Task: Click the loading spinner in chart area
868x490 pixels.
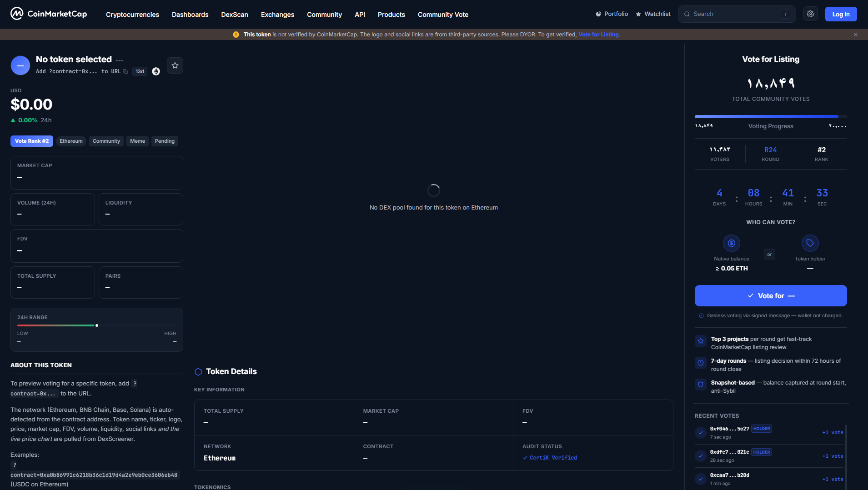Action: 434,190
